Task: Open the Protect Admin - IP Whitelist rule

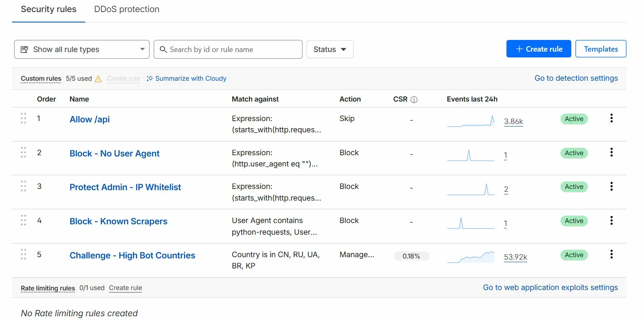Action: [125, 187]
